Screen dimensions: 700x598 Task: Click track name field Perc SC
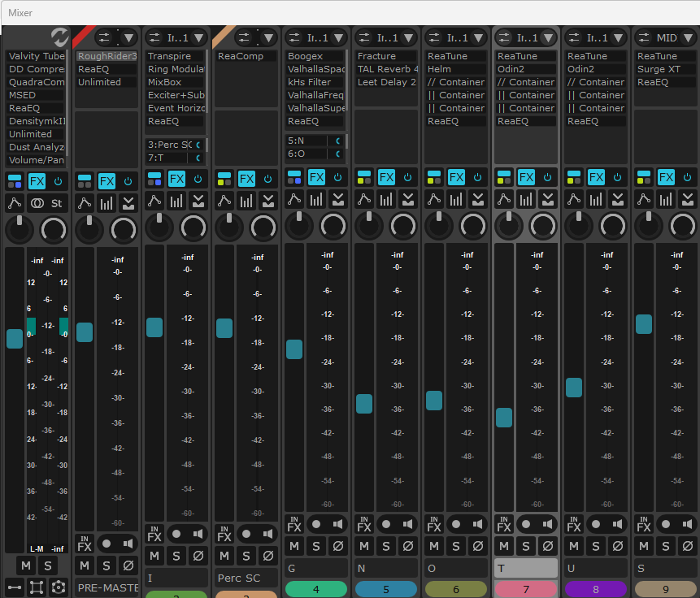pos(246,578)
